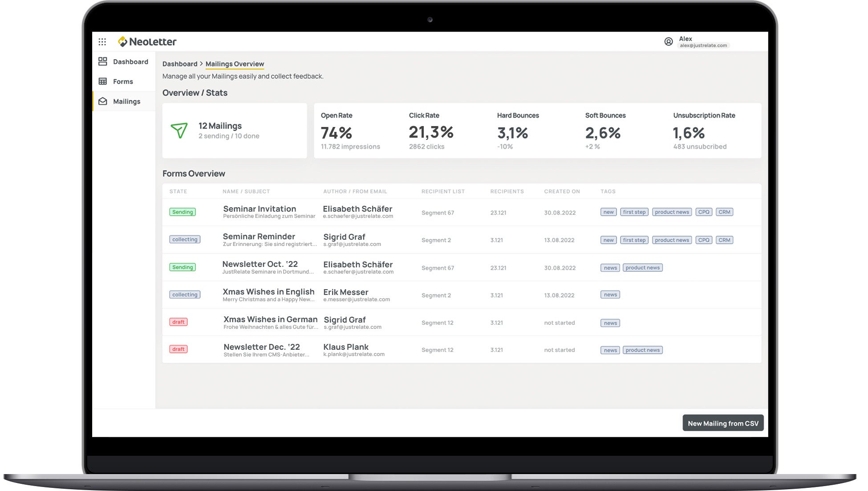
Task: Open the app grid launcher icon
Action: 102,42
